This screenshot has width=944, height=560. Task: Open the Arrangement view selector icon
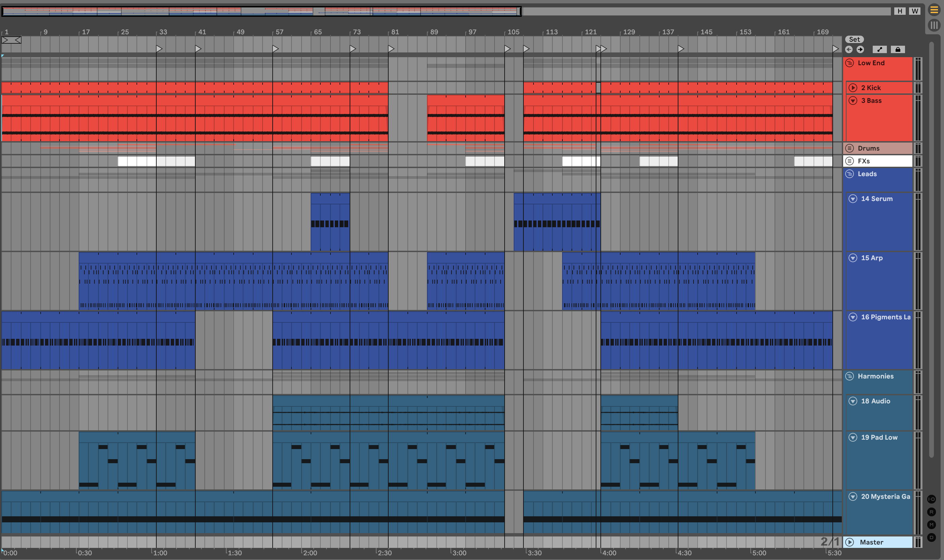click(x=934, y=10)
